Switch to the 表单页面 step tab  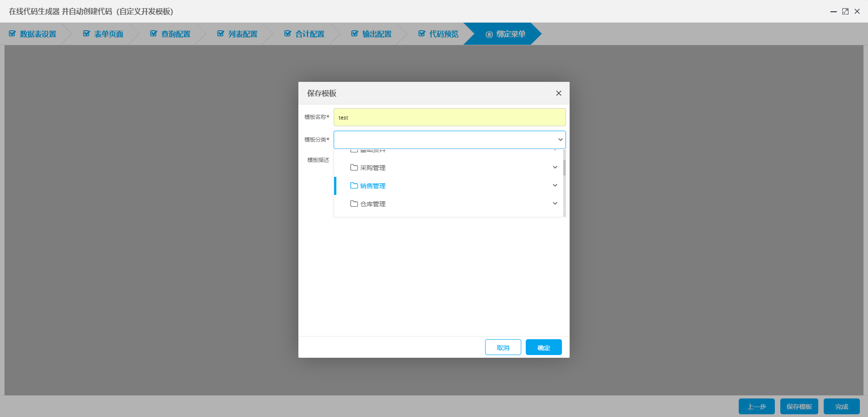(x=107, y=33)
